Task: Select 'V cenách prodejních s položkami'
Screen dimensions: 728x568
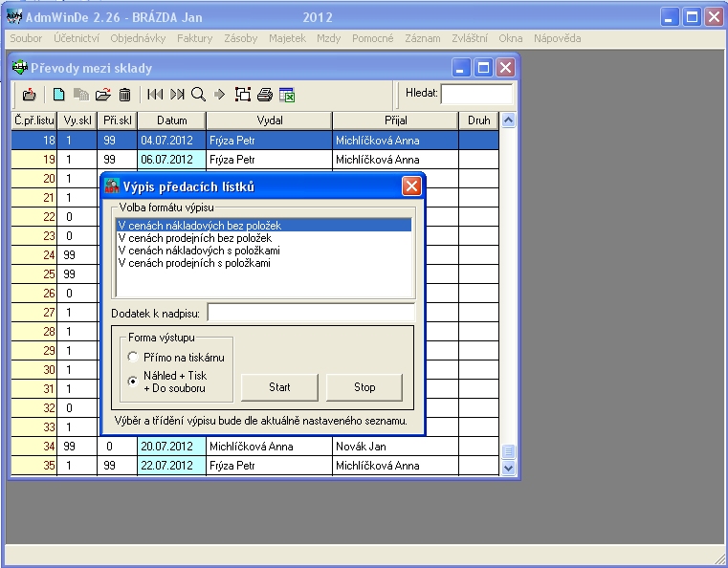Action: pos(264,263)
